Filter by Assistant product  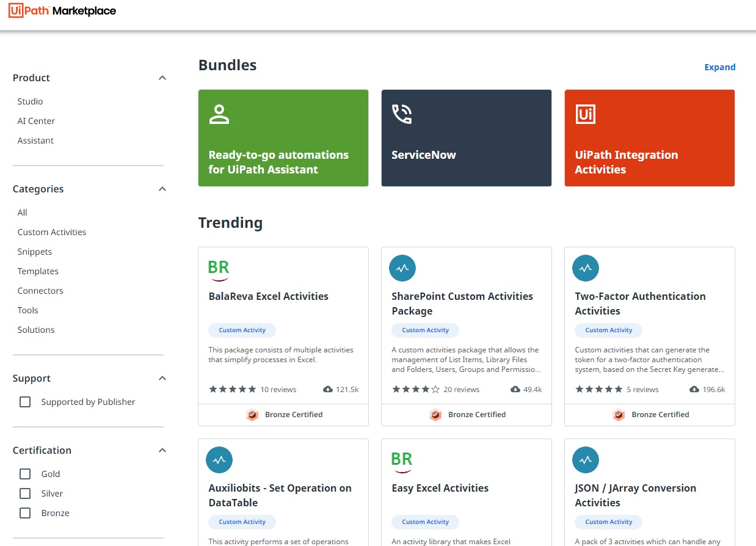35,140
